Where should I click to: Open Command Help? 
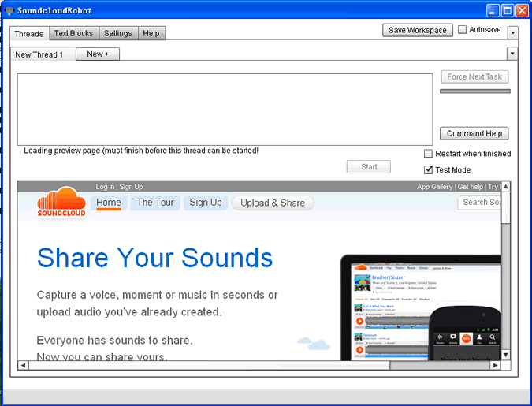[x=474, y=133]
